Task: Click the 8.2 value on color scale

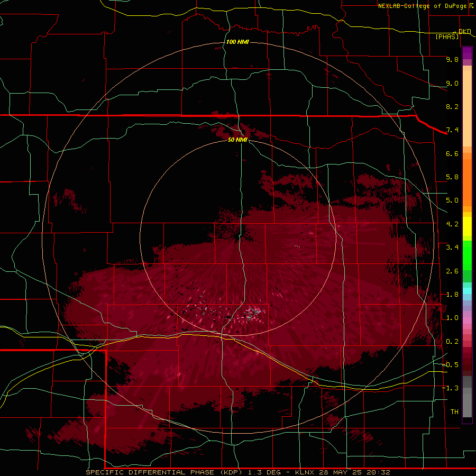Action: point(452,106)
